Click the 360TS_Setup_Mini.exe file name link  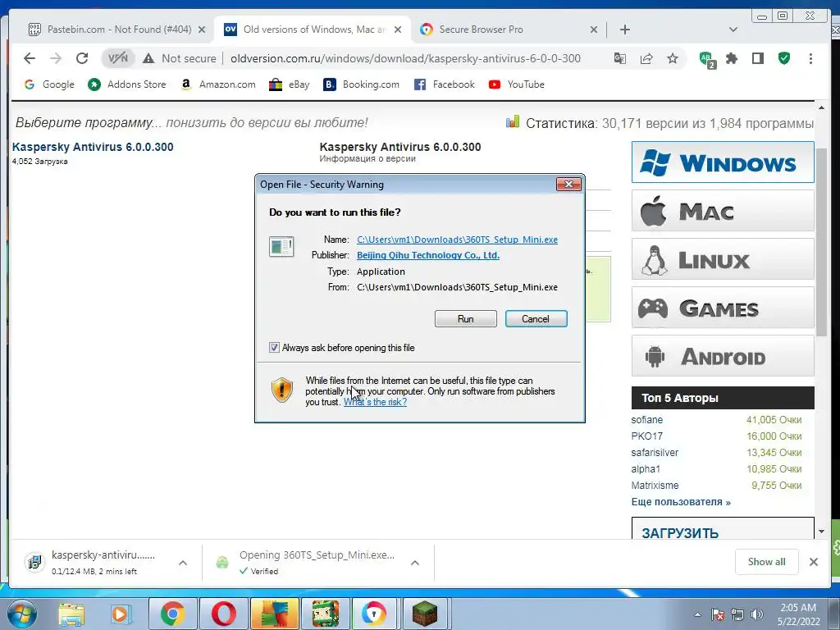point(457,240)
